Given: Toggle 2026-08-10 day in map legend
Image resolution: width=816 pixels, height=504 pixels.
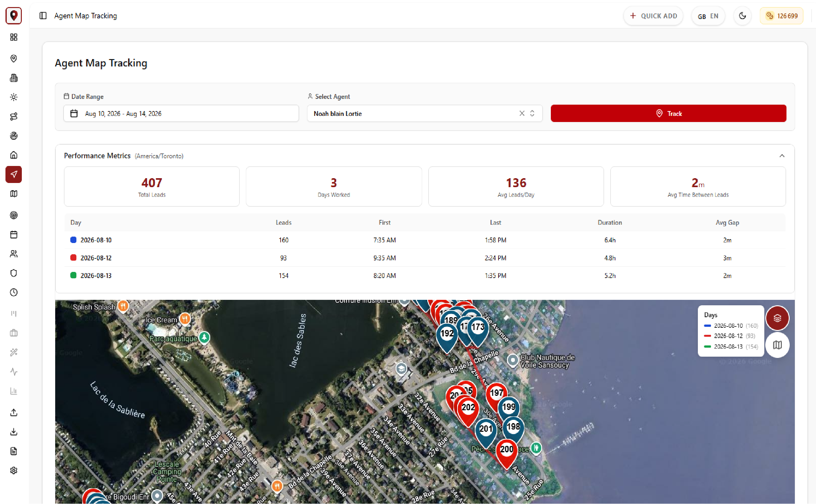Looking at the screenshot, I should (x=731, y=326).
